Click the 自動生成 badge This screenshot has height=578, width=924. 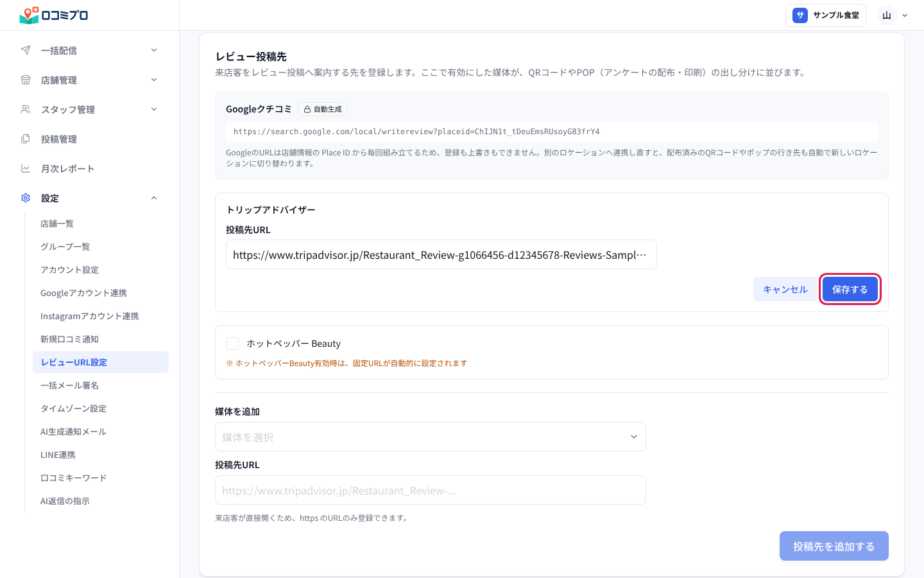pos(323,110)
